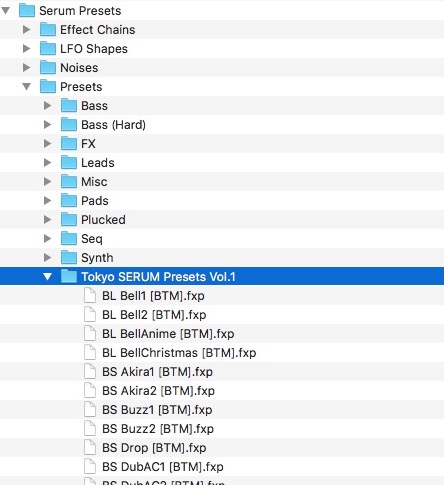Viewport: 444px width, 485px height.
Task: Select the Presets row label
Action: point(81,87)
